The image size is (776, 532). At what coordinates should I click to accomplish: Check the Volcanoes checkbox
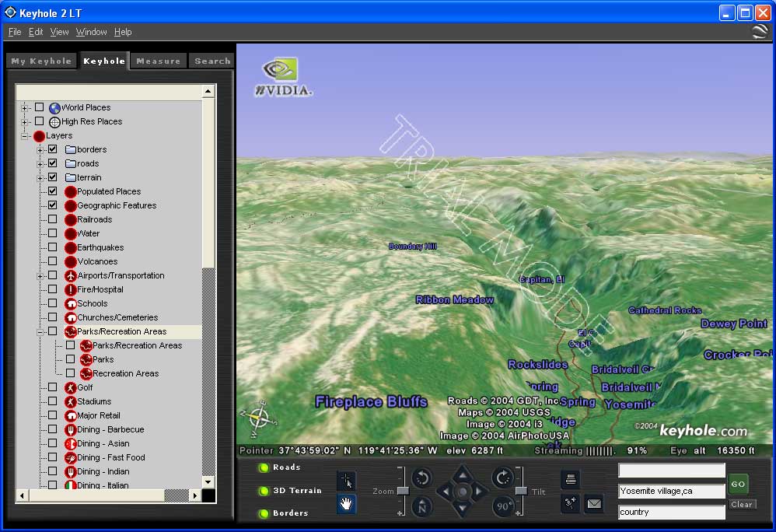(52, 261)
